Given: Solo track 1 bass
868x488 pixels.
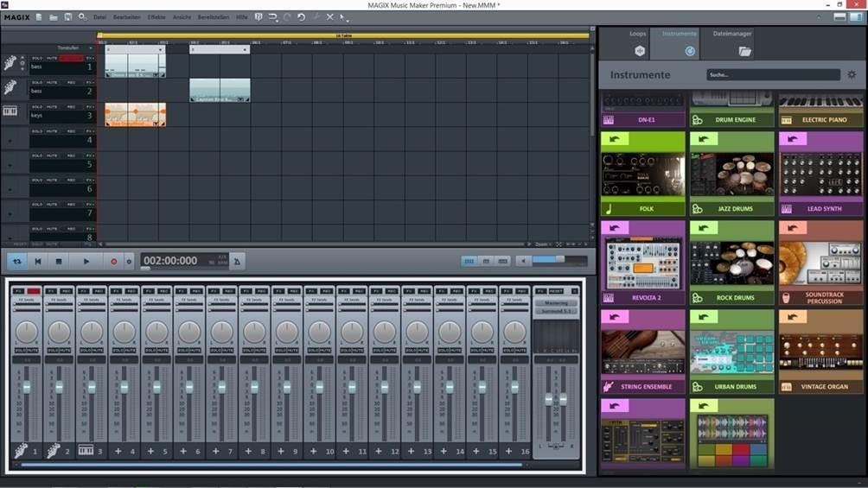Looking at the screenshot, I should pyautogui.click(x=37, y=58).
